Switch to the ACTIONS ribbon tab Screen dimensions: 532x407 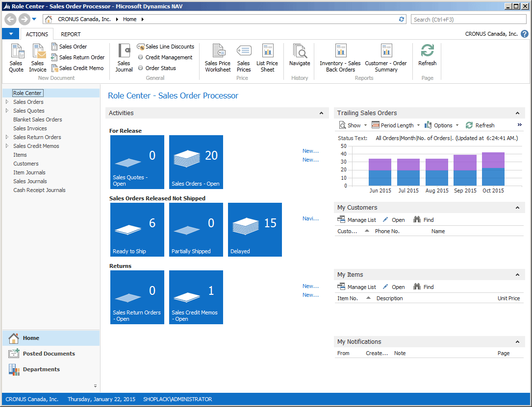[37, 34]
